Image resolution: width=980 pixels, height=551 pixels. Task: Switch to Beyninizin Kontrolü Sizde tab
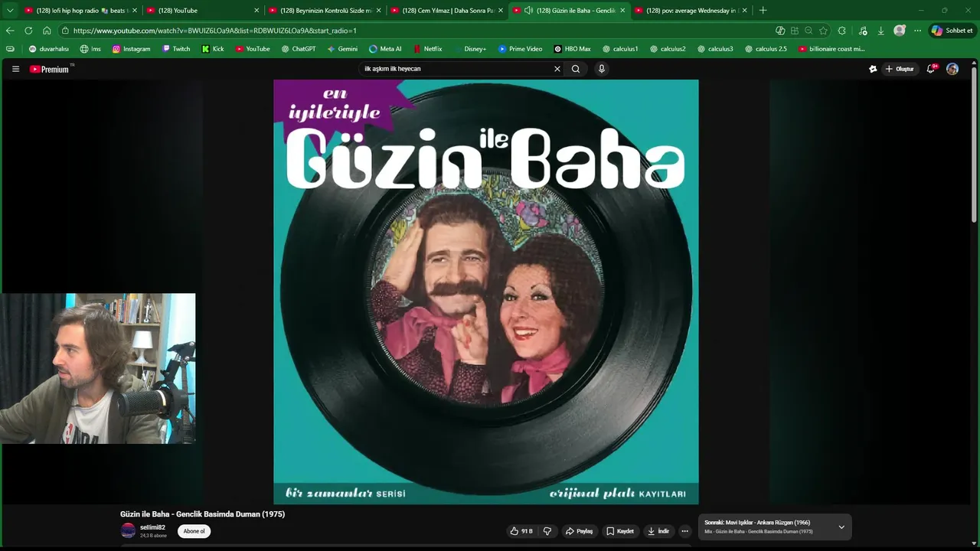coord(325,11)
